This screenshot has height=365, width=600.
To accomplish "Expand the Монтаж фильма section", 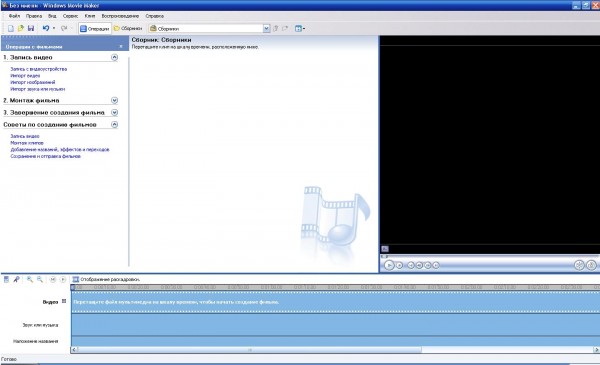I will point(114,100).
